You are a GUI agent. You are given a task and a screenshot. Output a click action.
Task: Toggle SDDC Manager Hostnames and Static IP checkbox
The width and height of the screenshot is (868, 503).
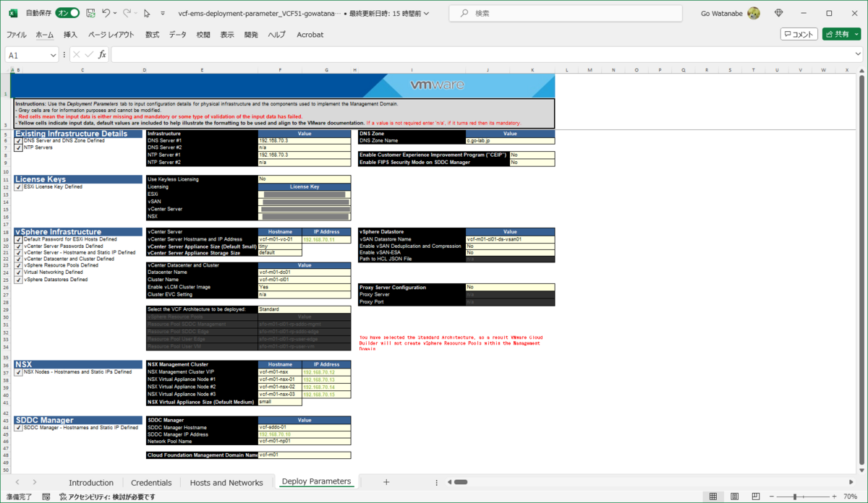[18, 427]
